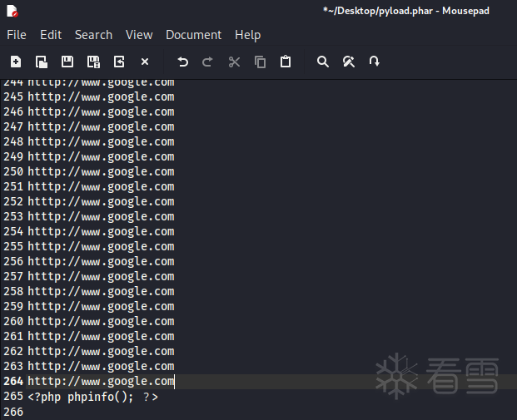The height and width of the screenshot is (420, 517).
Task: Cut selection with the scissors icon
Action: coord(234,62)
